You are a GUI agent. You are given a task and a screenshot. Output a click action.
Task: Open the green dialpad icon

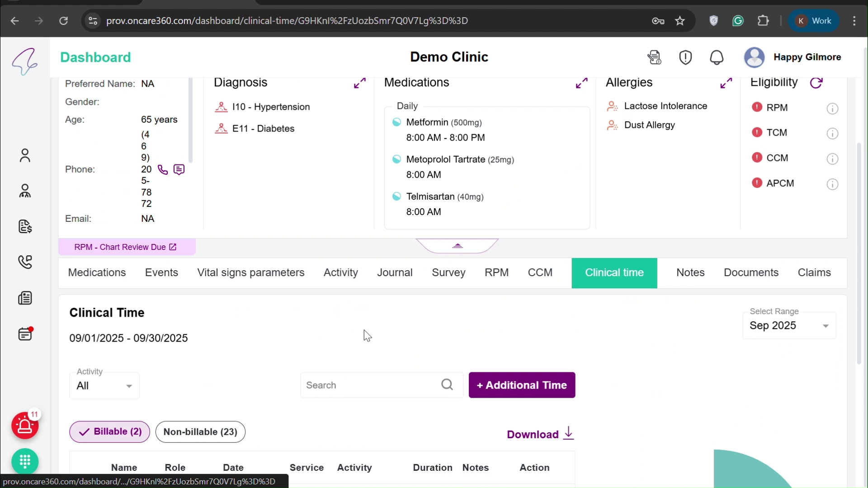(x=25, y=461)
